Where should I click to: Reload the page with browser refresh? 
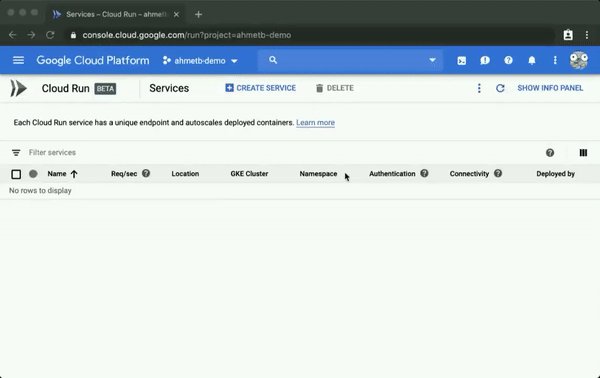tap(50, 35)
